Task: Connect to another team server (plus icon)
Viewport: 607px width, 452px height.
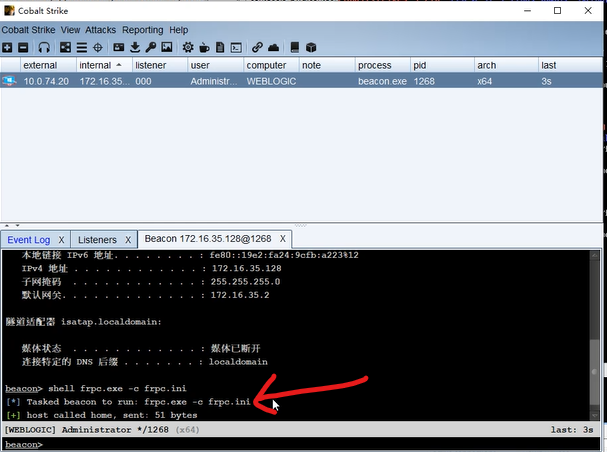Action: [7, 48]
